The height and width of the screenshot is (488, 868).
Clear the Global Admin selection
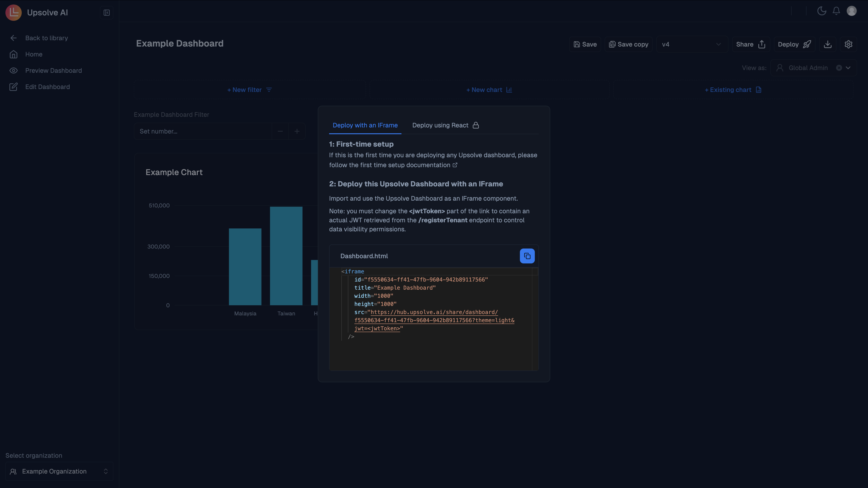pos(839,68)
